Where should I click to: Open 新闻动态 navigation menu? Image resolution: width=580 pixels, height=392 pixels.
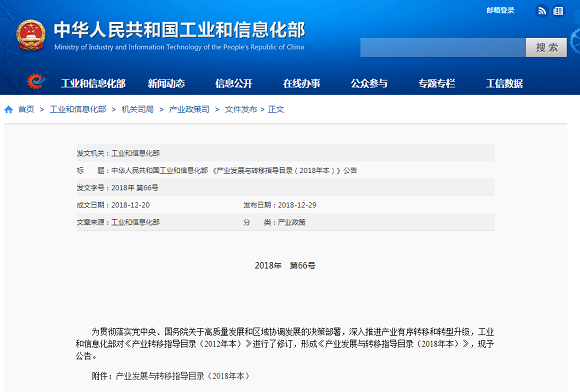coord(166,84)
